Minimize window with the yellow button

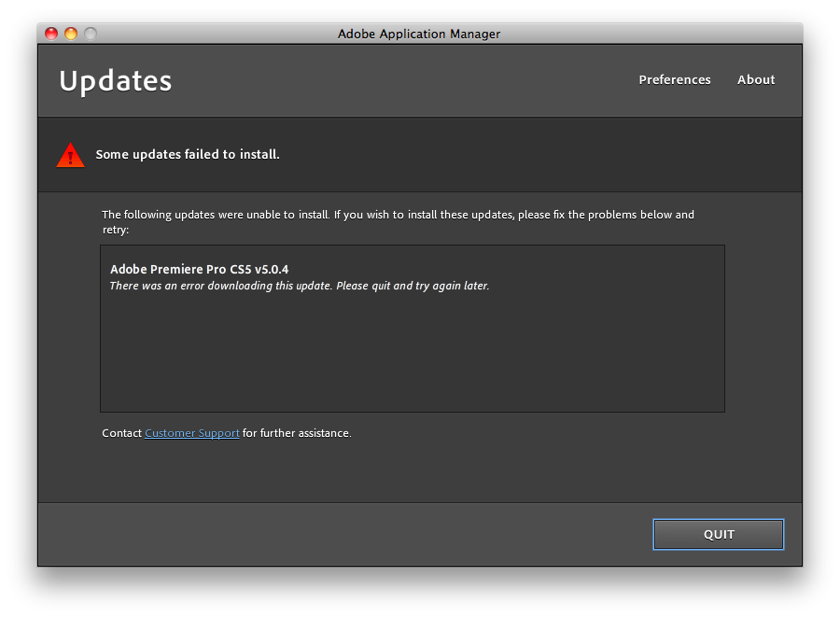71,34
